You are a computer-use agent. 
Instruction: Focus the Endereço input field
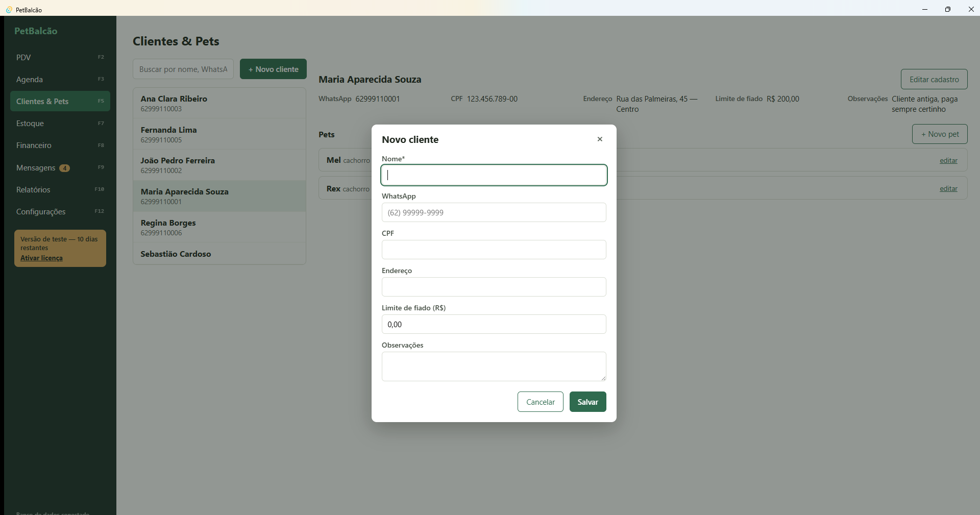pos(494,287)
